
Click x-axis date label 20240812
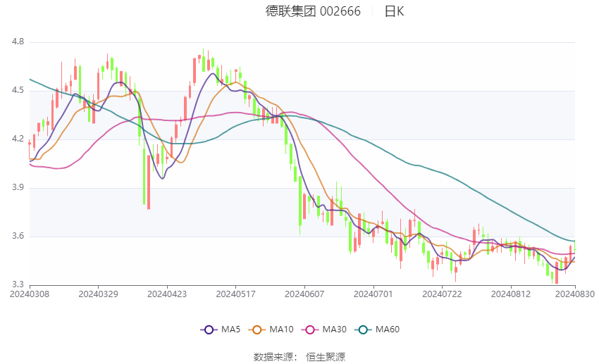511,294
